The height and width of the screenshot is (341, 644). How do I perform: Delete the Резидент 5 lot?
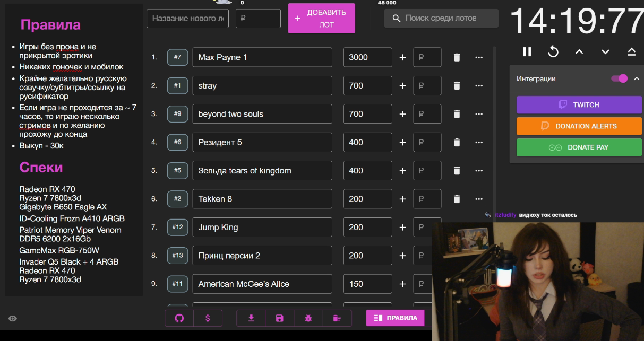coord(457,142)
